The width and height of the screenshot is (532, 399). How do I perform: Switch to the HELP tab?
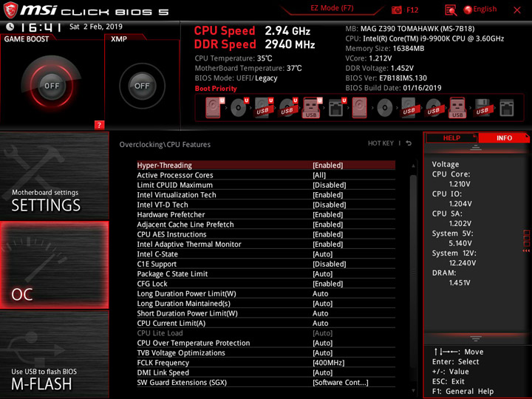[x=451, y=137]
